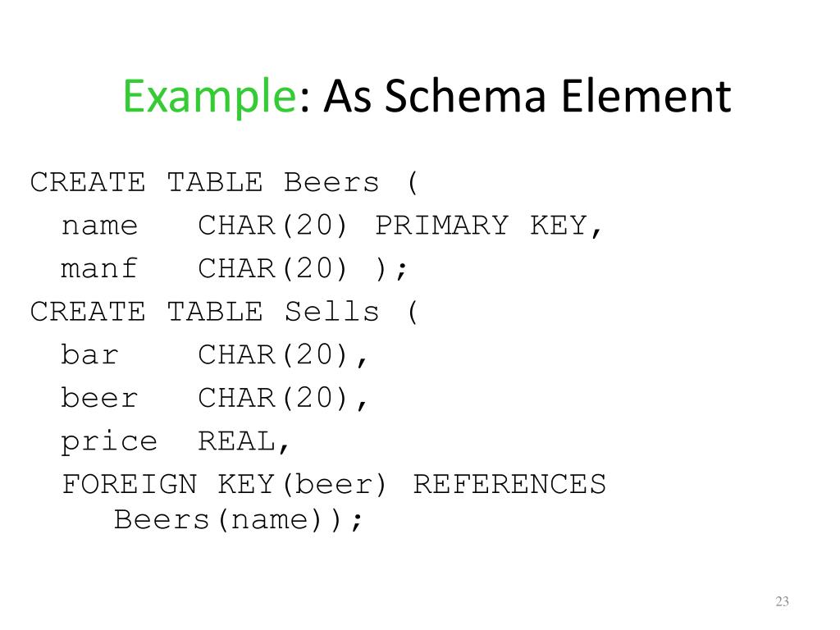The width and height of the screenshot is (840, 630).
Task: Click the CHAR(20) type beside manf
Action: pyautogui.click(x=273, y=268)
